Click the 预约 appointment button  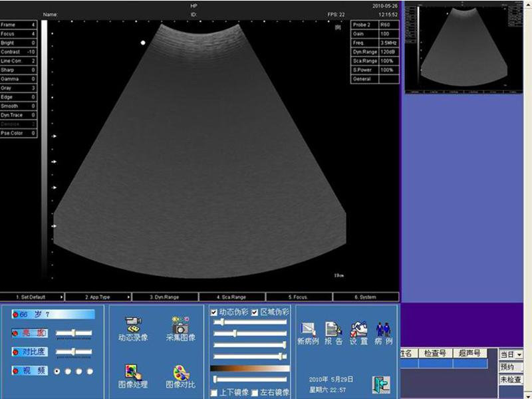(x=511, y=367)
